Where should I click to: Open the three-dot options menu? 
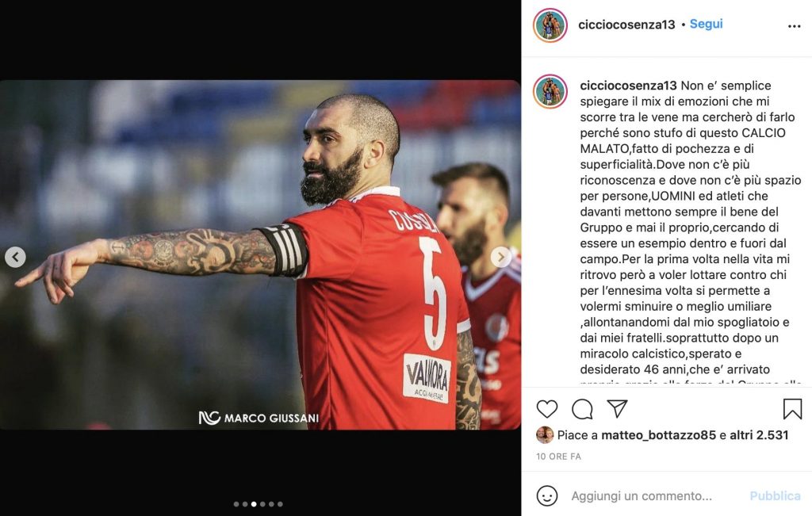(x=794, y=26)
